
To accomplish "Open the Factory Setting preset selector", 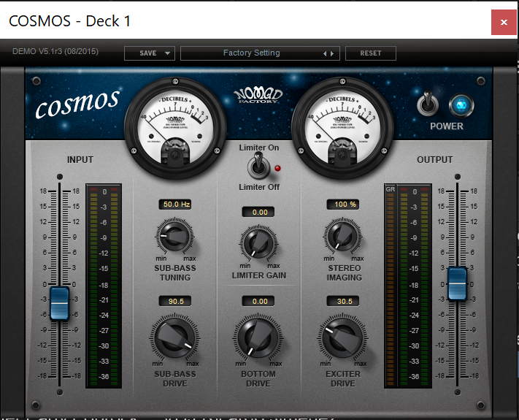I will 260,53.
